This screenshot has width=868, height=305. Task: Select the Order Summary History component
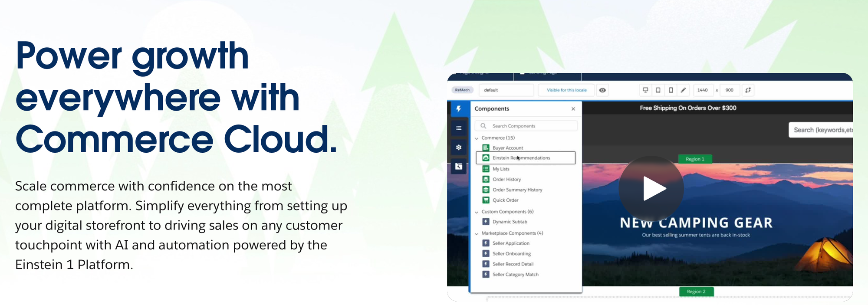pos(513,190)
